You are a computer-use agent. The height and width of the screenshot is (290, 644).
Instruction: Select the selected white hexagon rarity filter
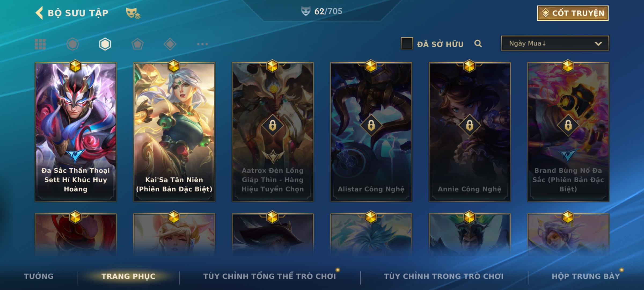[105, 44]
